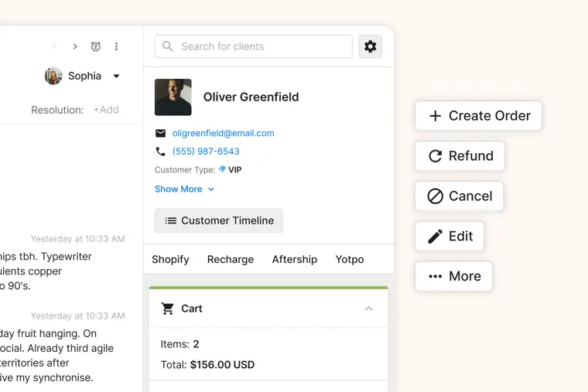Click the oligreenfield@email.com link
The width and height of the screenshot is (588, 392).
pyautogui.click(x=223, y=133)
